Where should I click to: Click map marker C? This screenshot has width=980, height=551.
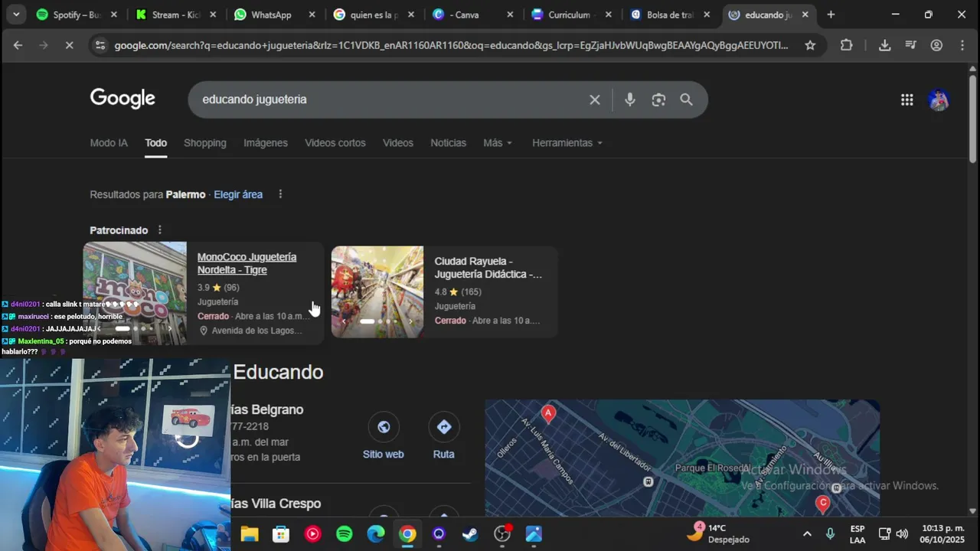point(823,504)
